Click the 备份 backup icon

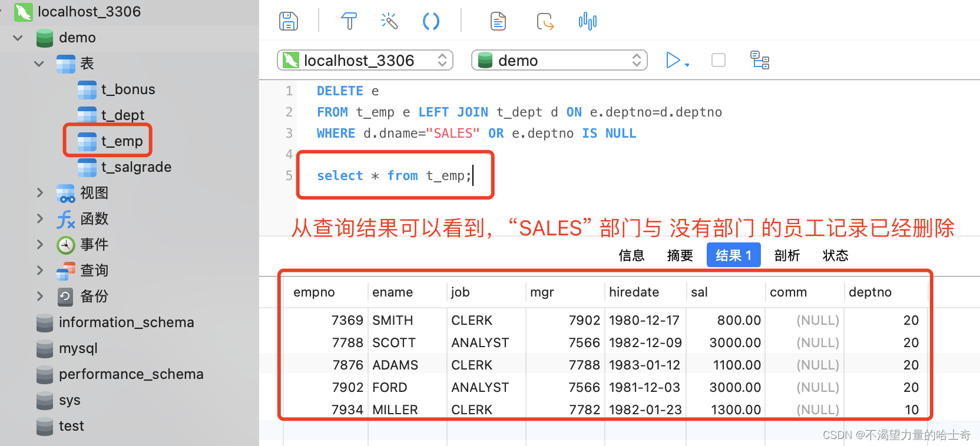click(x=65, y=297)
